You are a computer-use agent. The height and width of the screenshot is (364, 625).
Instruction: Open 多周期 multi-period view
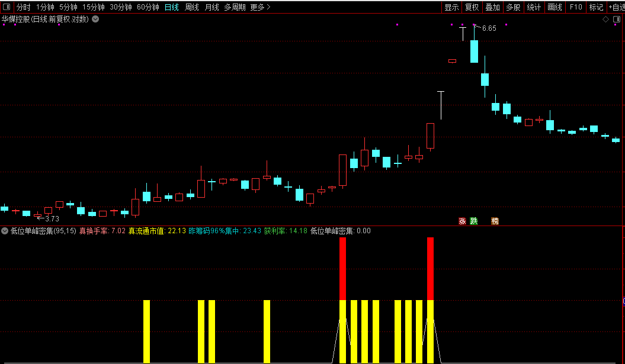pos(235,7)
